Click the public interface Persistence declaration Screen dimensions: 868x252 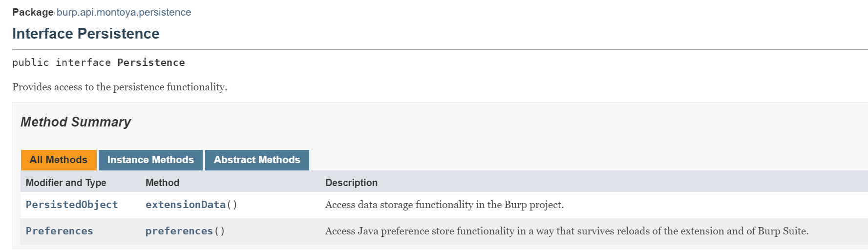click(x=99, y=63)
